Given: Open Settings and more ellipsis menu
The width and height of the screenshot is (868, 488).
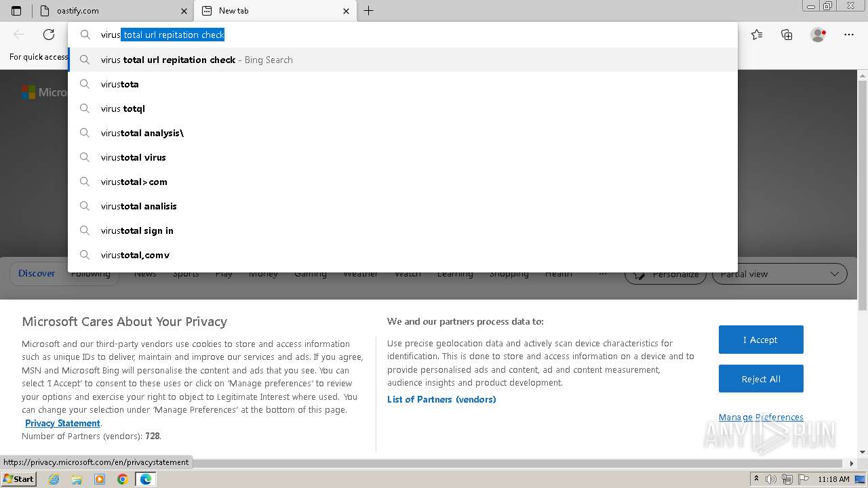Looking at the screenshot, I should tap(849, 35).
